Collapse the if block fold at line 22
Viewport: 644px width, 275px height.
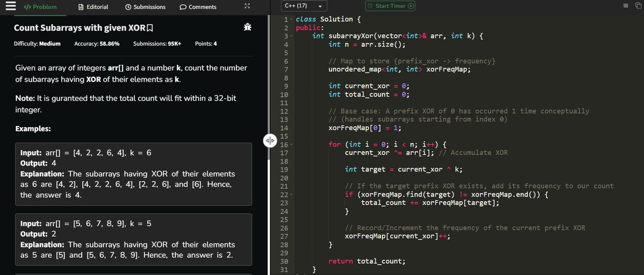(x=291, y=195)
